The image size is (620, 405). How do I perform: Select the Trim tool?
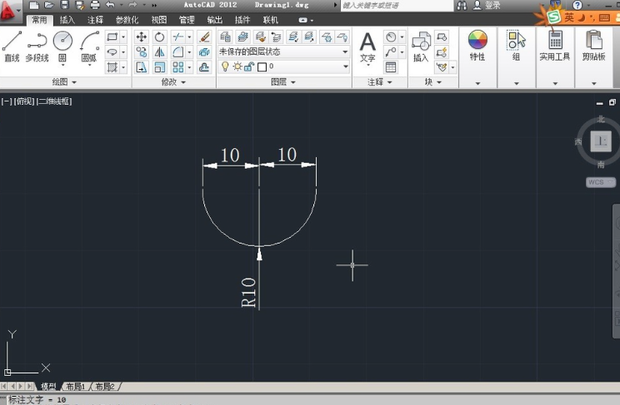coord(178,37)
